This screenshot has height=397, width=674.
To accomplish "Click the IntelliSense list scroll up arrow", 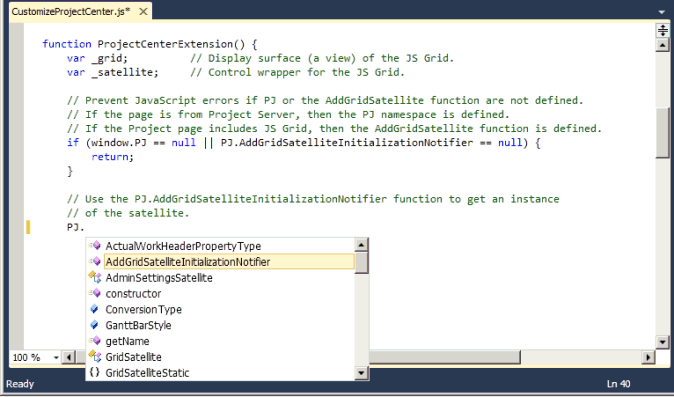I will click(x=361, y=245).
